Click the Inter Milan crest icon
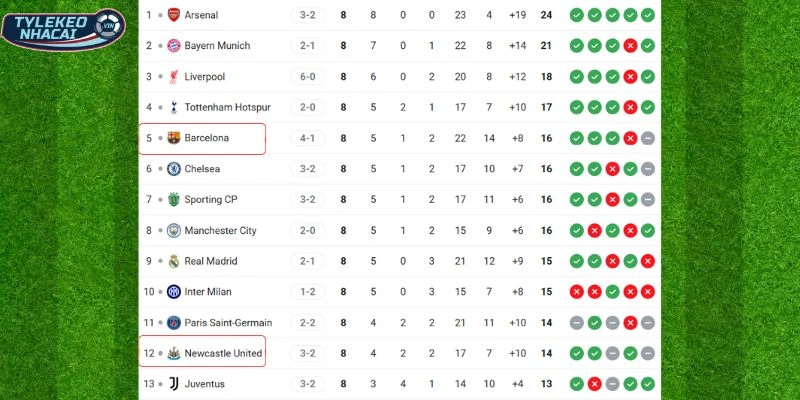Image resolution: width=800 pixels, height=400 pixels. click(173, 292)
